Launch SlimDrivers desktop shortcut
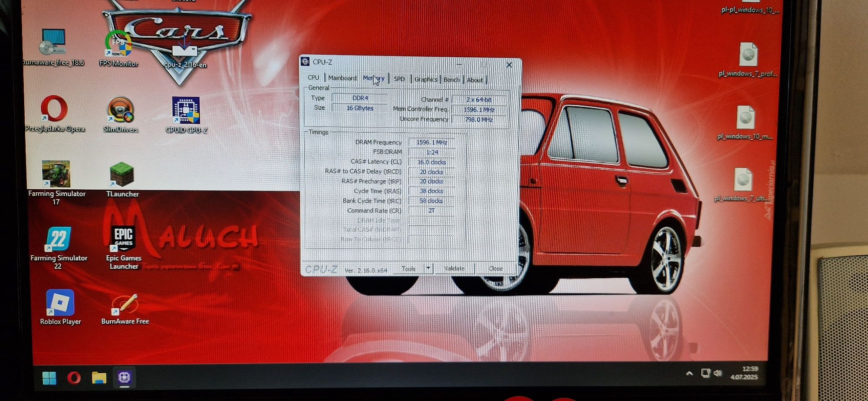 pyautogui.click(x=120, y=115)
